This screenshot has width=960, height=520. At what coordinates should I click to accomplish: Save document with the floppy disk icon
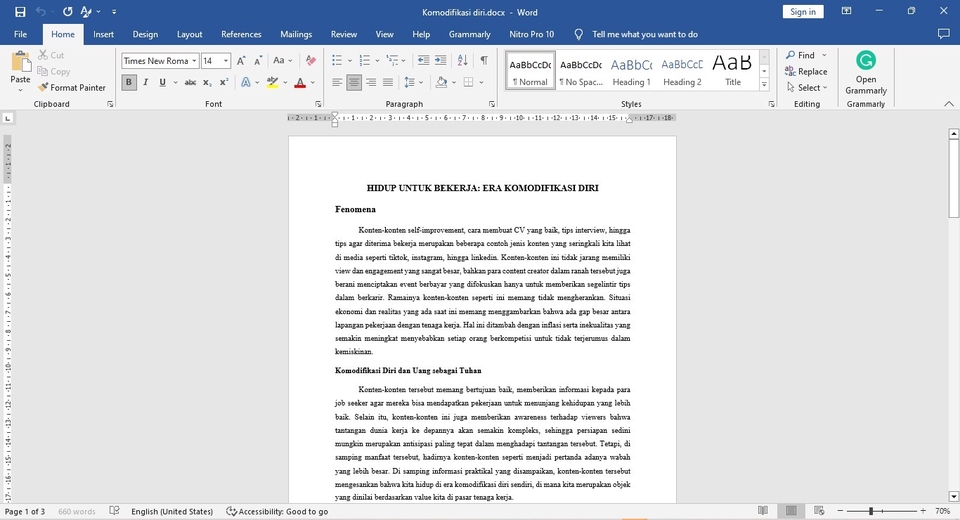click(20, 12)
